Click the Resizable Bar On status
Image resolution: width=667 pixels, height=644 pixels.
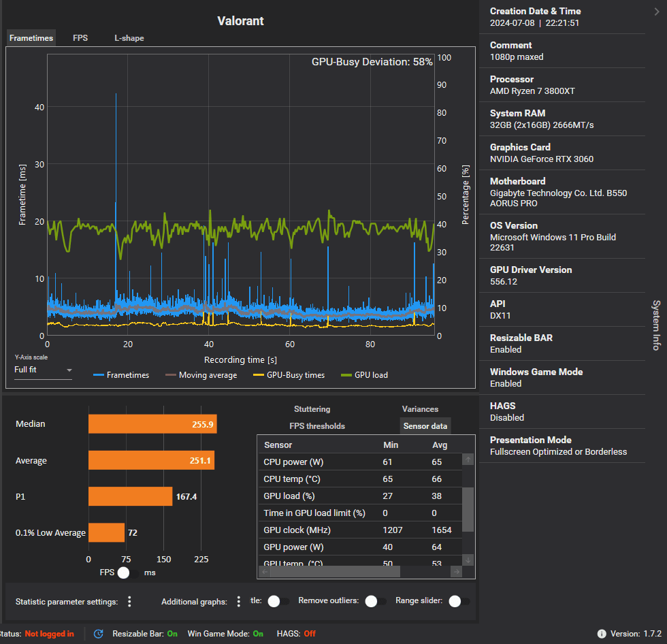(145, 634)
